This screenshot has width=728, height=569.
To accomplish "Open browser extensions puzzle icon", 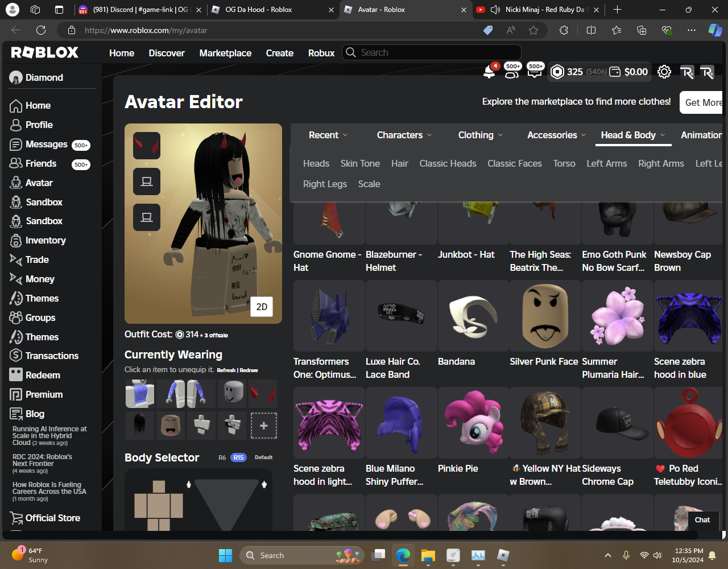I will [564, 30].
